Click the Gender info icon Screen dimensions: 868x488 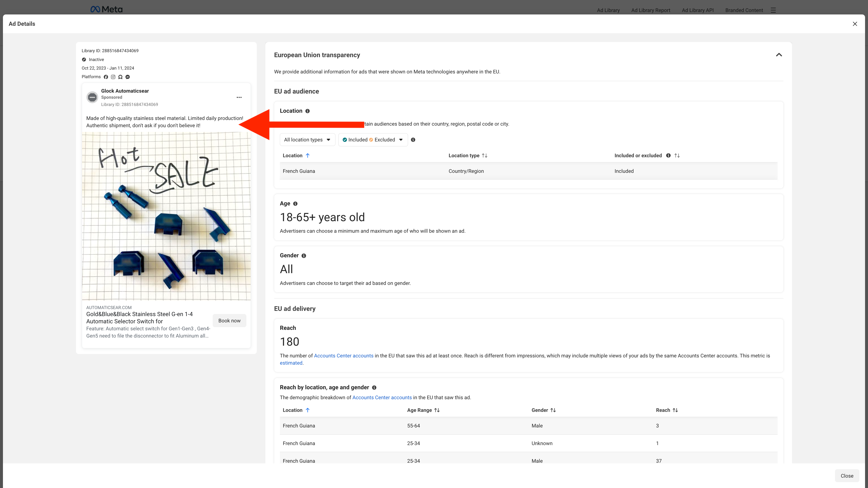304,256
